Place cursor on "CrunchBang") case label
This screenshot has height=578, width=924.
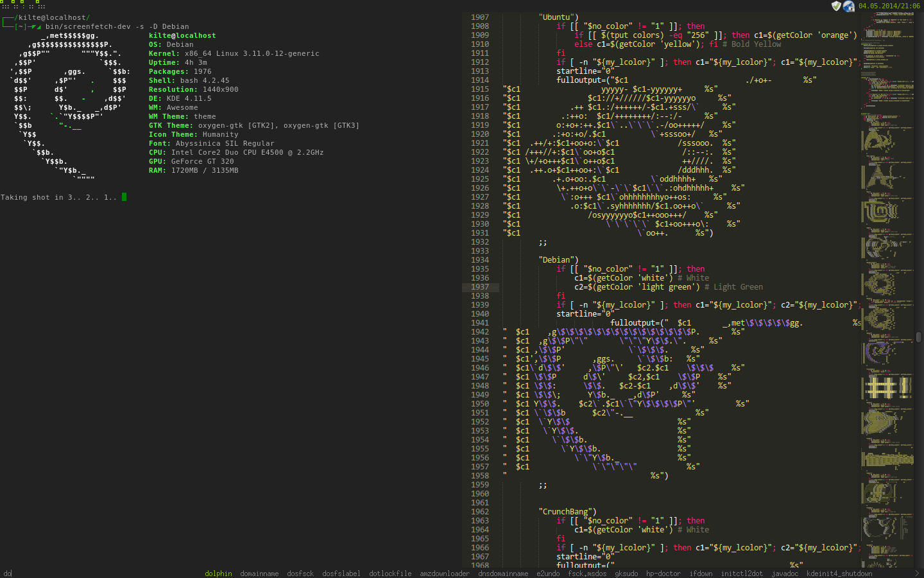pos(567,512)
